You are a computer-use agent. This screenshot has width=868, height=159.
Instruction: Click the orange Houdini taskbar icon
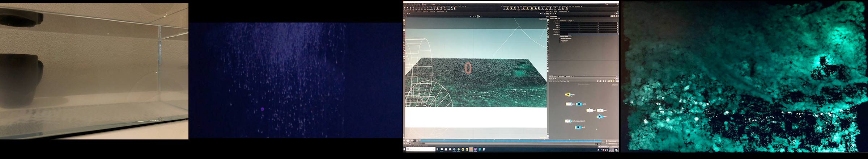point(471,149)
